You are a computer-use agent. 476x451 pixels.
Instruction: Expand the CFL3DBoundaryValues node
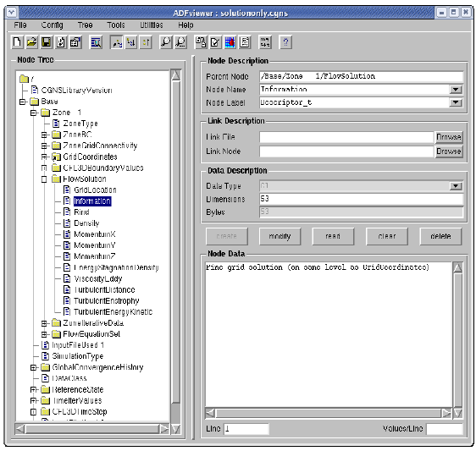(44, 168)
